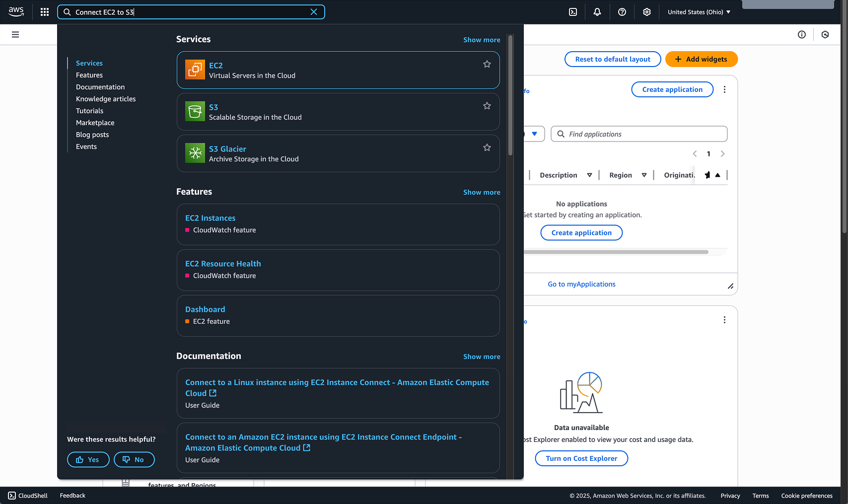
Task: Sort by Originating column arrow
Action: [x=717, y=175]
